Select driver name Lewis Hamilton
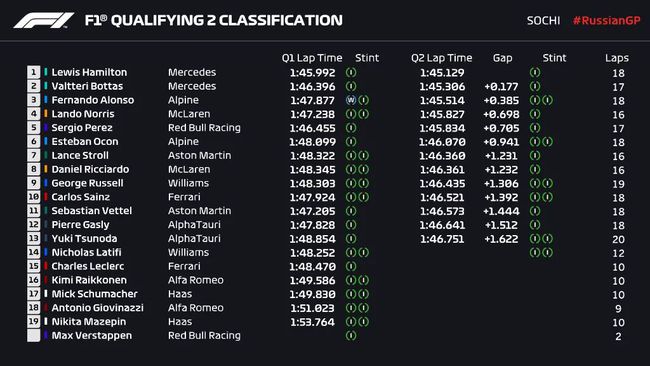The width and height of the screenshot is (650, 366). [x=89, y=72]
